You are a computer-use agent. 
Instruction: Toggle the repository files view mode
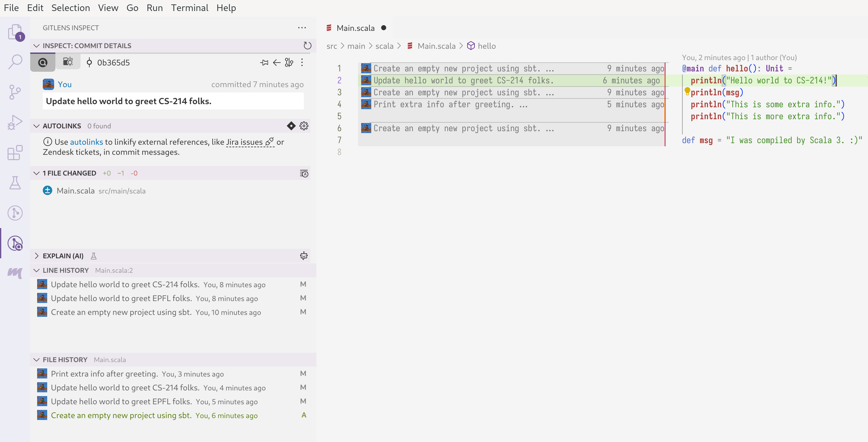click(68, 62)
